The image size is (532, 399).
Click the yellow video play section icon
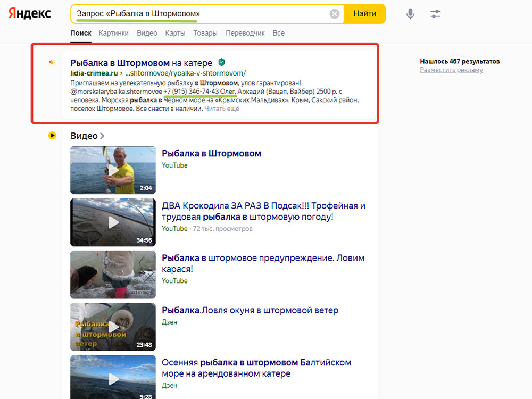52,135
